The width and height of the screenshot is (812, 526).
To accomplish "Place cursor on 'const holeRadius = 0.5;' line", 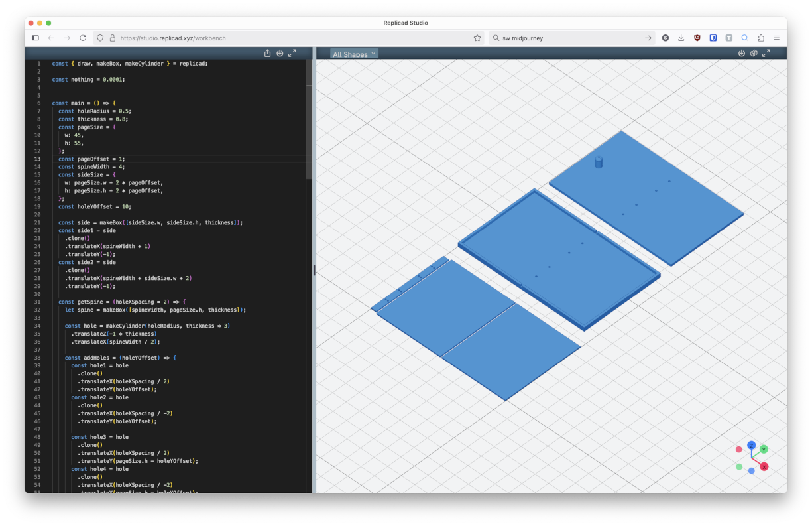I will [x=95, y=111].
